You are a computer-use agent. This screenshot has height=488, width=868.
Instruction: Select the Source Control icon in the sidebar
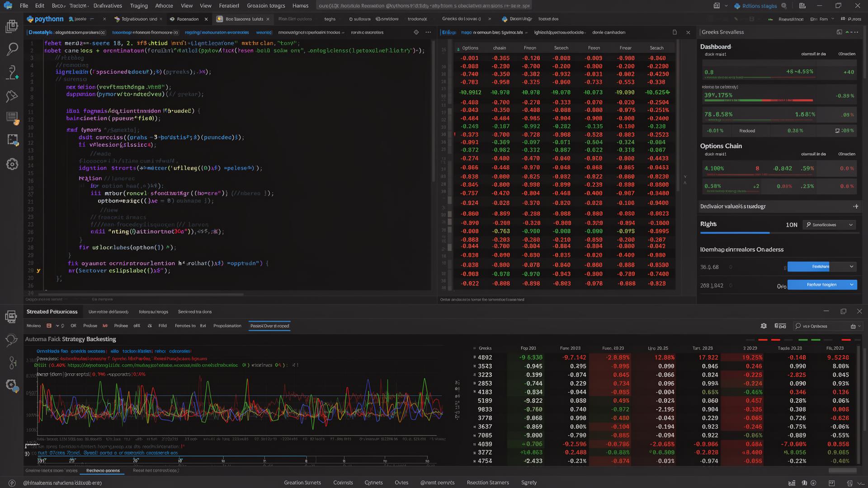click(12, 72)
